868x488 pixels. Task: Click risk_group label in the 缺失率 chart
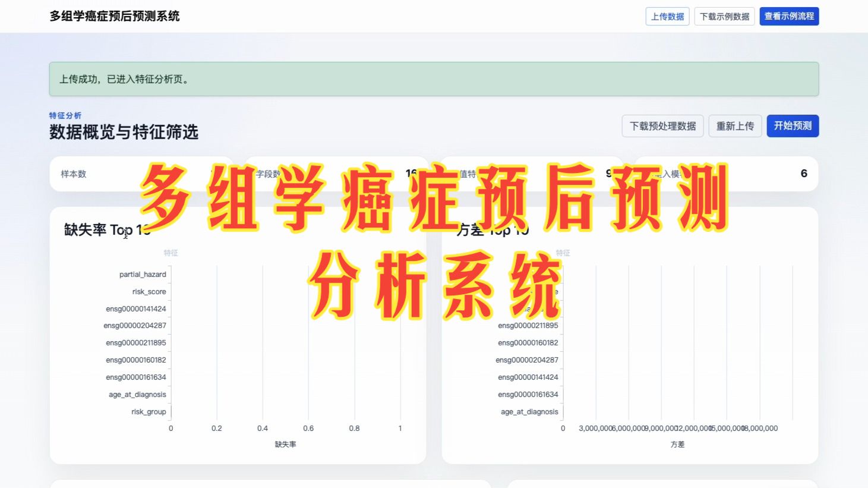(149, 412)
